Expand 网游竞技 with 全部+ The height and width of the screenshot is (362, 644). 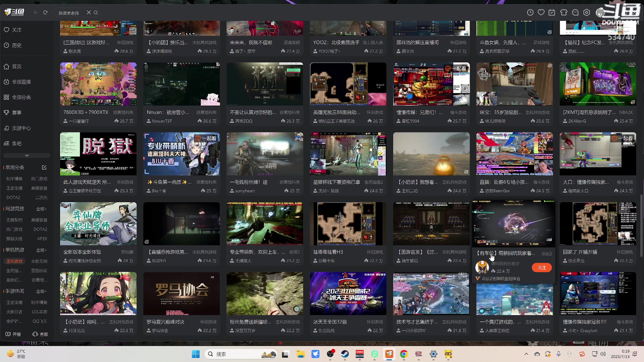[x=42, y=209]
